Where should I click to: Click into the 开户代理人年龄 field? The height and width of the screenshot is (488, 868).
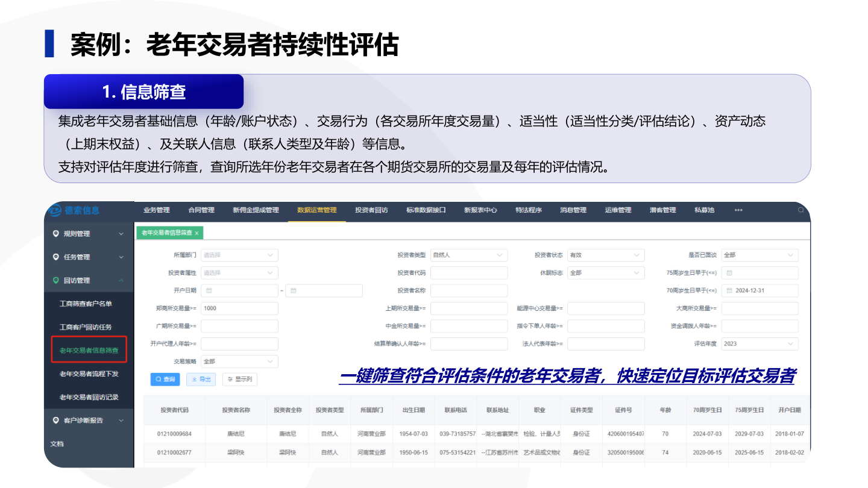pyautogui.click(x=239, y=343)
